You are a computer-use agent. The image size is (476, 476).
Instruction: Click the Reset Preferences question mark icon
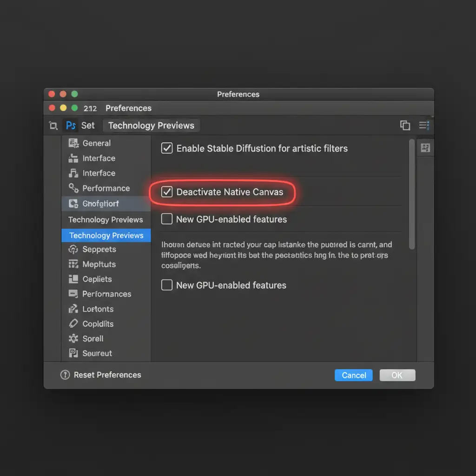[65, 375]
